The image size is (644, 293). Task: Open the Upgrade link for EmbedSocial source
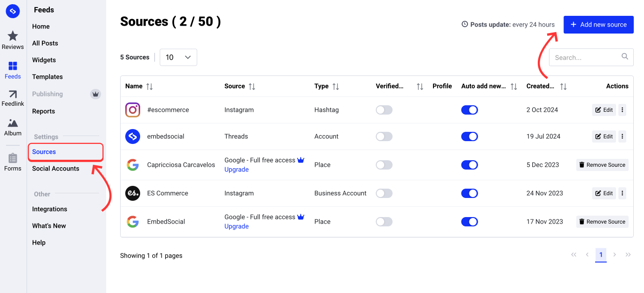coord(236,226)
